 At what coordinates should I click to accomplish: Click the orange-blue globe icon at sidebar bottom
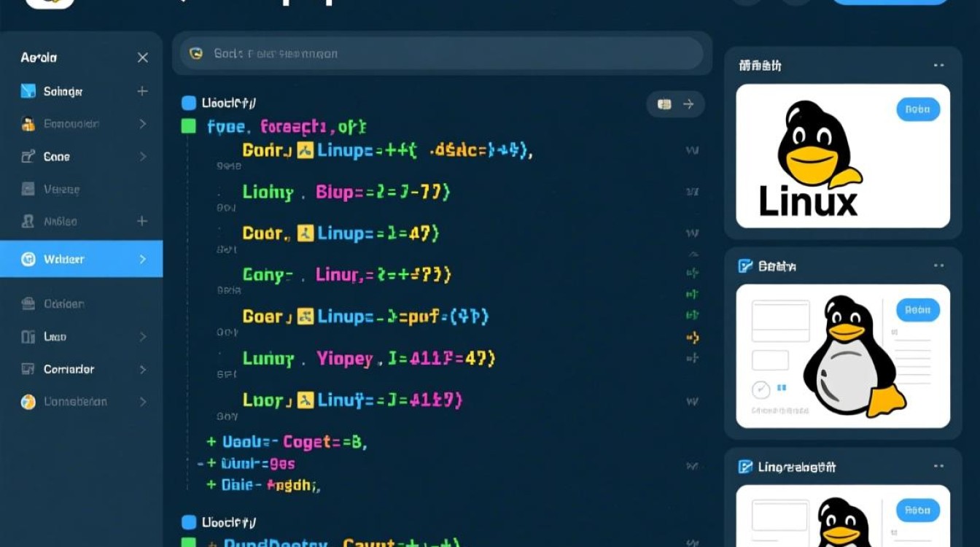28,402
